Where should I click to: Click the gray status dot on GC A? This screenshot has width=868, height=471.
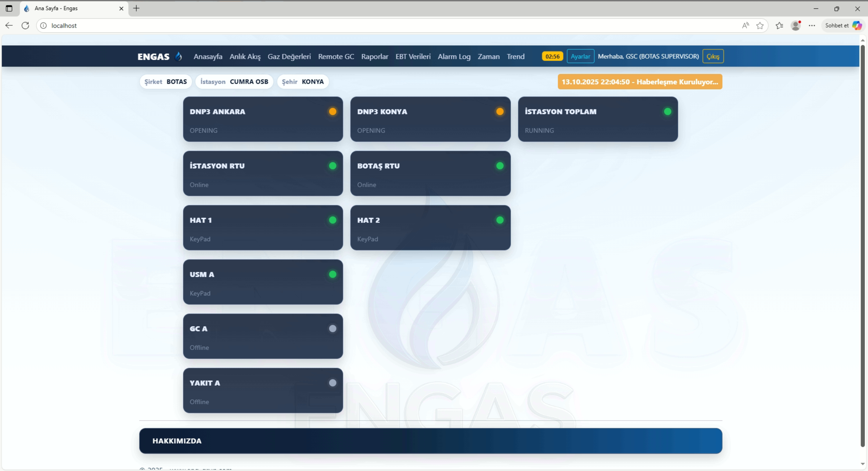tap(332, 329)
